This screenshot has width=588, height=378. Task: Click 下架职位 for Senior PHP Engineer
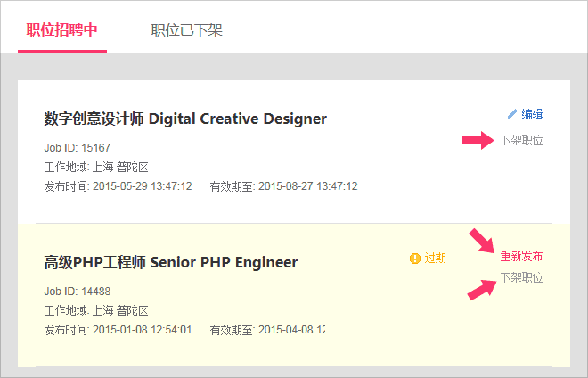pos(521,277)
